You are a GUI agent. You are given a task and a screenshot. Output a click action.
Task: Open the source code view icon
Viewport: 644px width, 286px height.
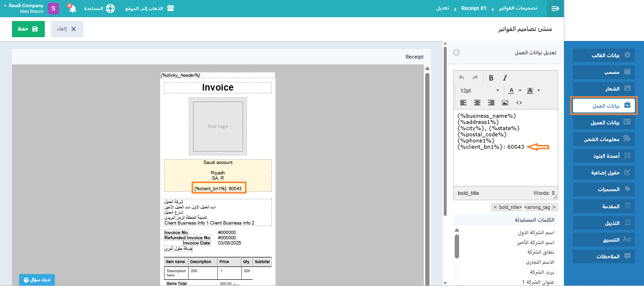point(519,102)
